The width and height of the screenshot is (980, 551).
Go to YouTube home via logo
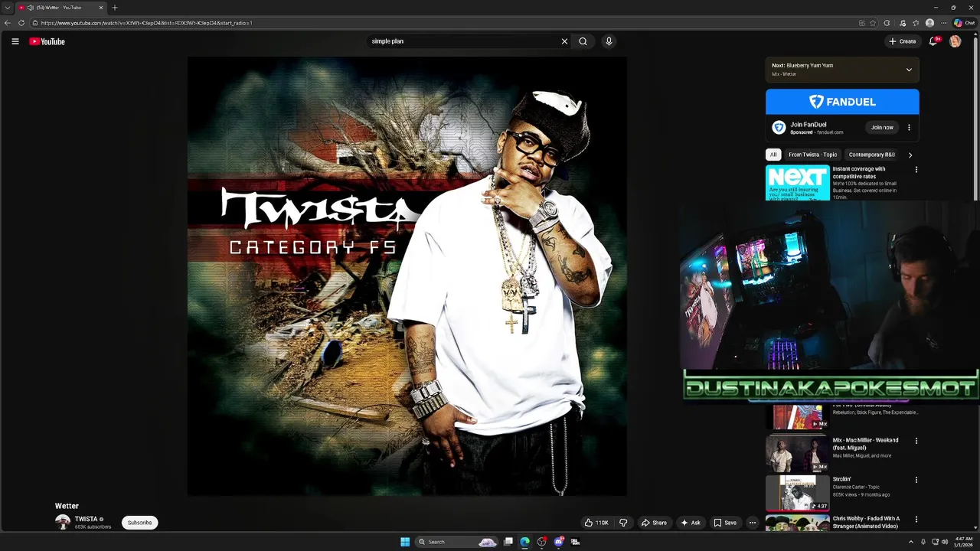[x=47, y=41]
